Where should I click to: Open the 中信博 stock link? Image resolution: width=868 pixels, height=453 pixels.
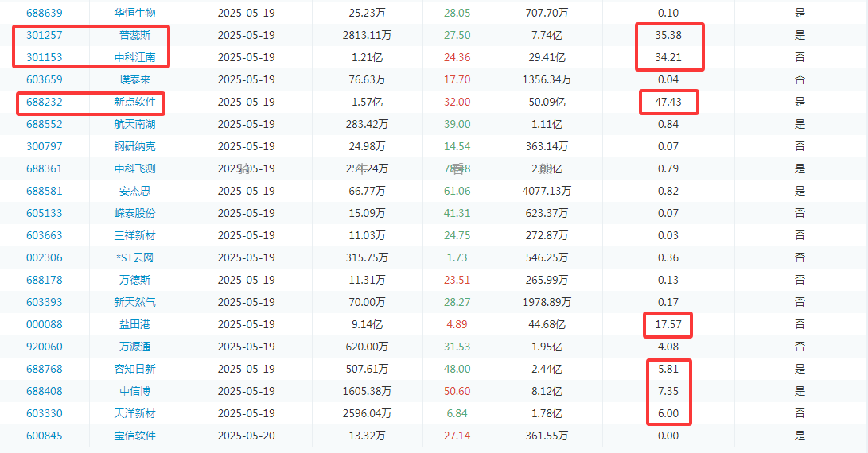pos(134,391)
